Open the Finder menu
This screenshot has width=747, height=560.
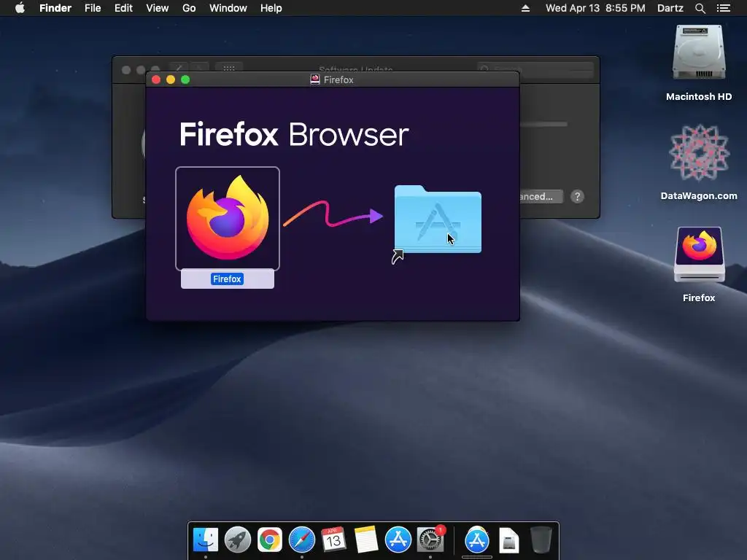coord(55,8)
